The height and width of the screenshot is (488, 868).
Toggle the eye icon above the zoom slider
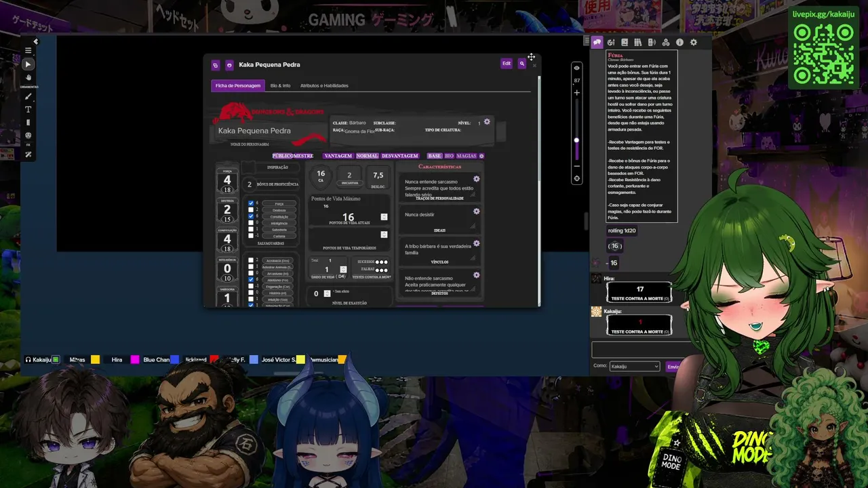click(576, 68)
